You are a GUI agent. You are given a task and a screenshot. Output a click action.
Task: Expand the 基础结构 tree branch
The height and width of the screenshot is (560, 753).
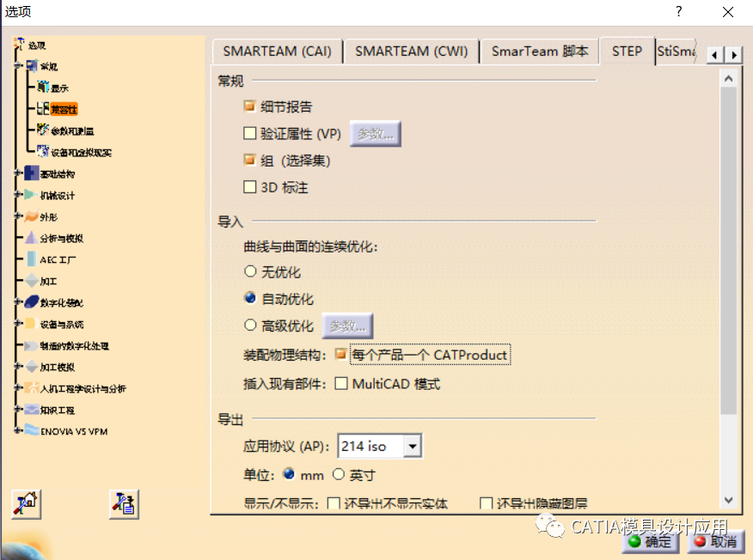[19, 173]
